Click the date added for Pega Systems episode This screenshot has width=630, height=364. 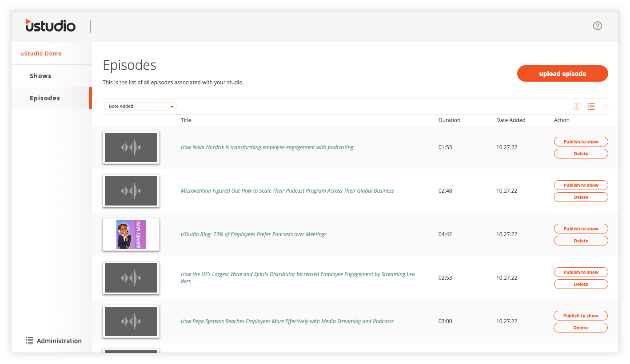click(x=507, y=321)
